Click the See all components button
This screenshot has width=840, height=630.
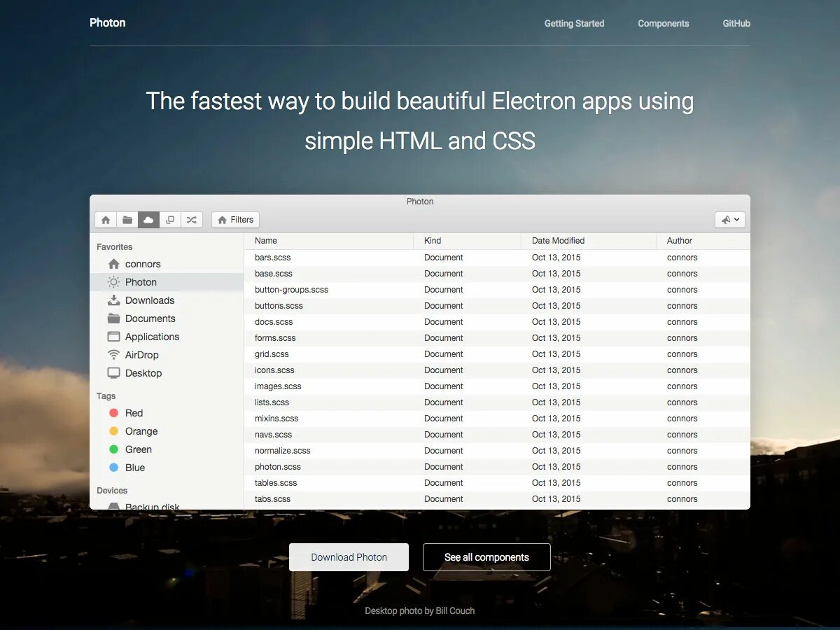[486, 557]
